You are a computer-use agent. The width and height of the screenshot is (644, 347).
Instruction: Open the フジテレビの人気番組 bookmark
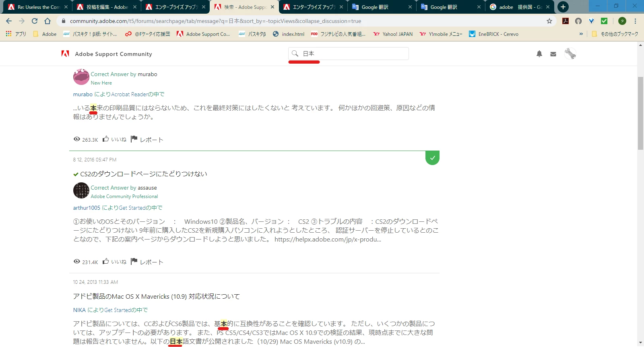[338, 34]
